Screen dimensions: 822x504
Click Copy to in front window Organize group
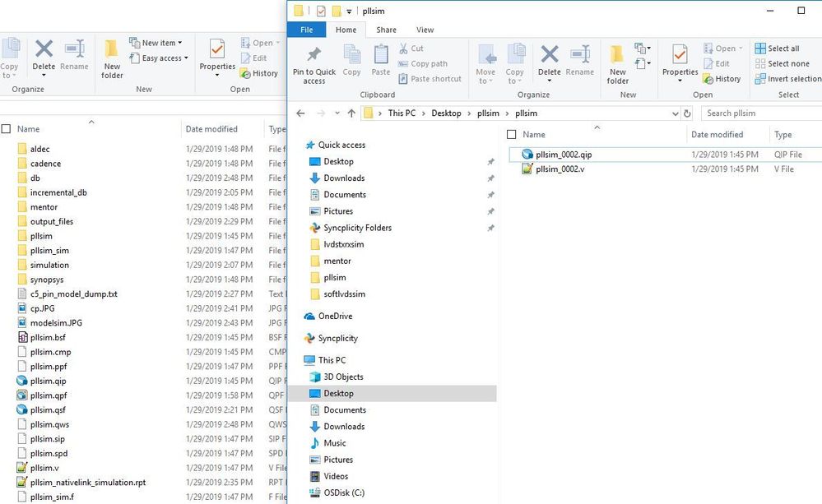click(514, 64)
